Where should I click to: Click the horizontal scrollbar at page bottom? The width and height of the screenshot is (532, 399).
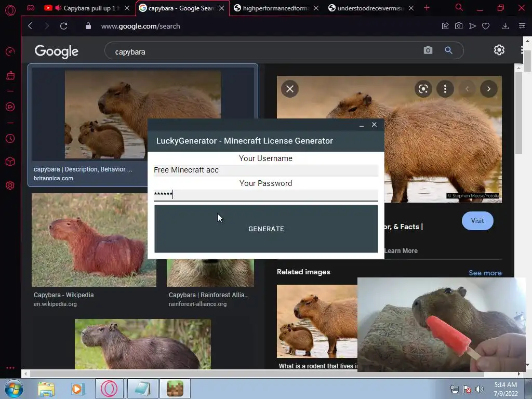257,374
